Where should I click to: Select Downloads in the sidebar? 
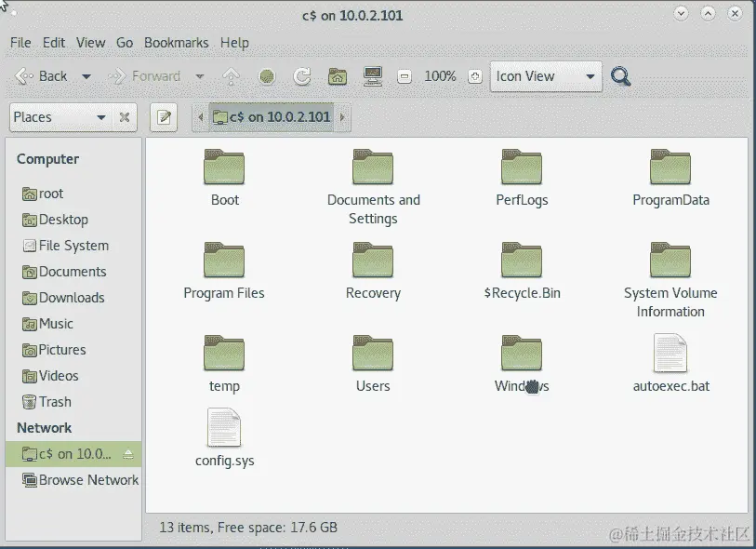pos(73,298)
